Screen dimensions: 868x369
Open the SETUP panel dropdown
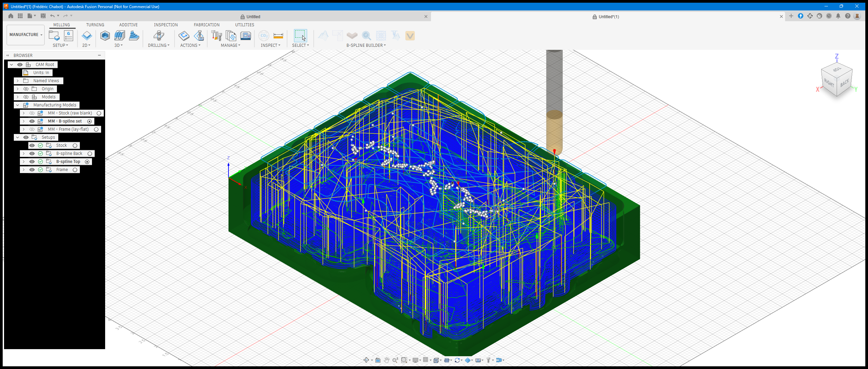[x=60, y=45]
